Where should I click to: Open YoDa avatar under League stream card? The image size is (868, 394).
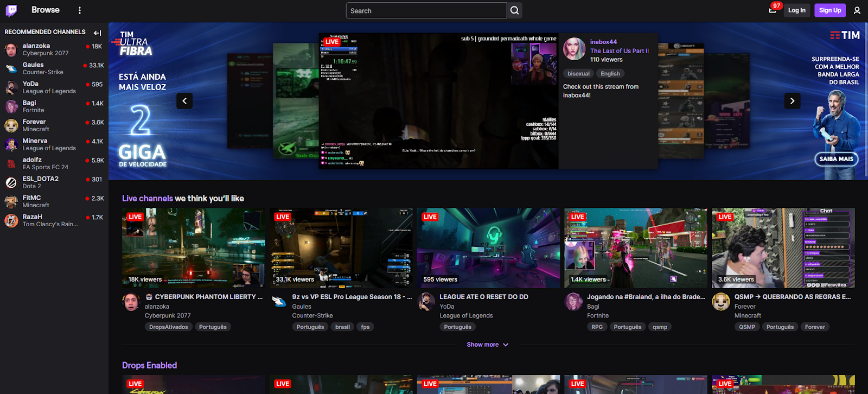click(426, 302)
